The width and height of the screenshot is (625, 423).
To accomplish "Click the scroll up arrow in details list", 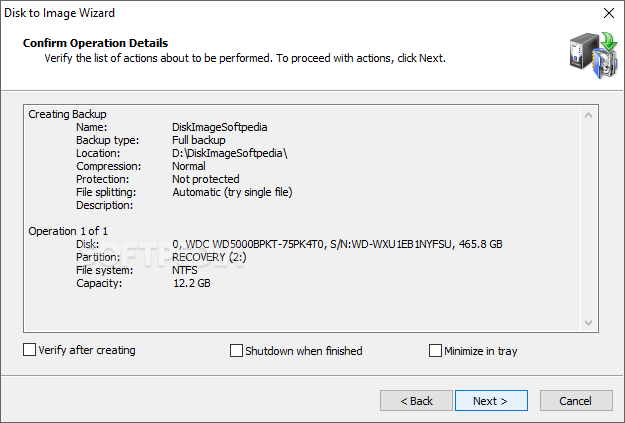I will pos(588,116).
